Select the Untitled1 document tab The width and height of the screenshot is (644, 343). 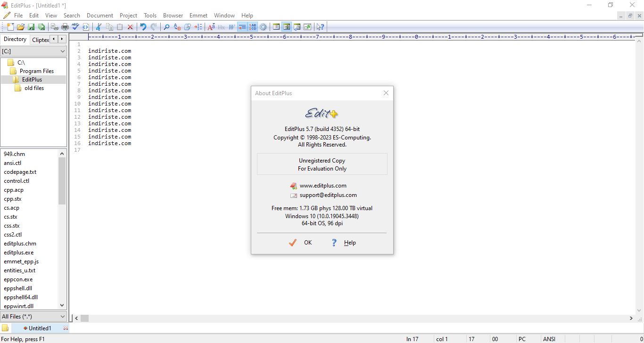tap(40, 328)
